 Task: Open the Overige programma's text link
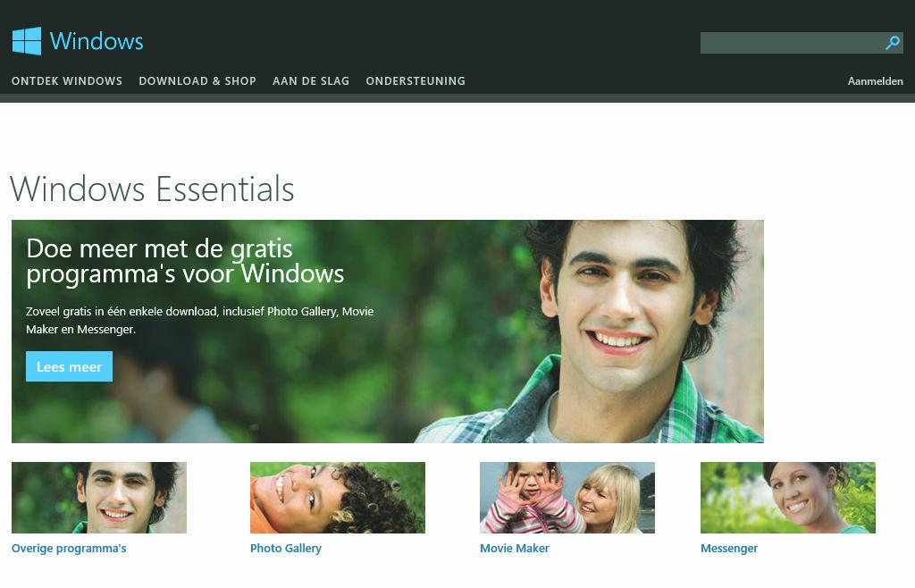pos(69,549)
